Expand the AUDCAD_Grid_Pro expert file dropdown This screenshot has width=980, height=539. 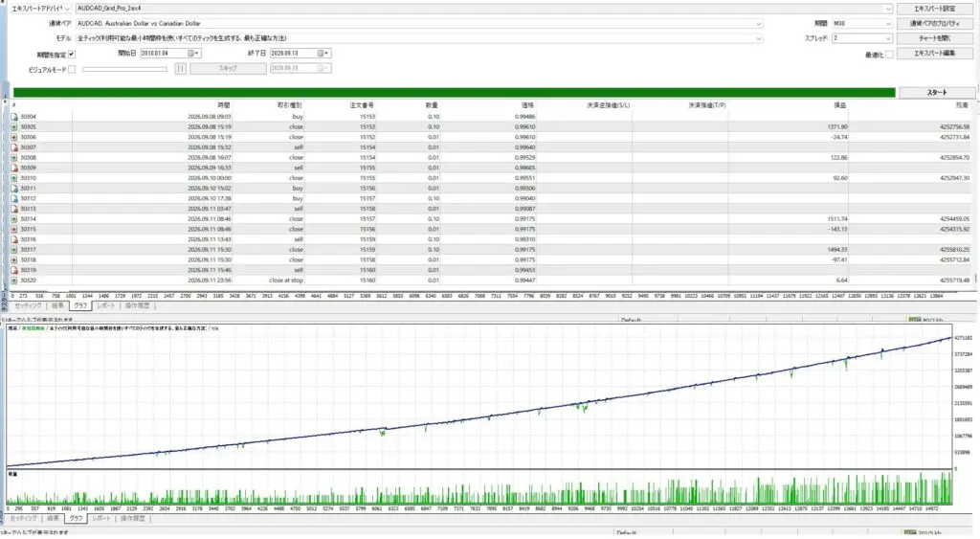tap(887, 9)
